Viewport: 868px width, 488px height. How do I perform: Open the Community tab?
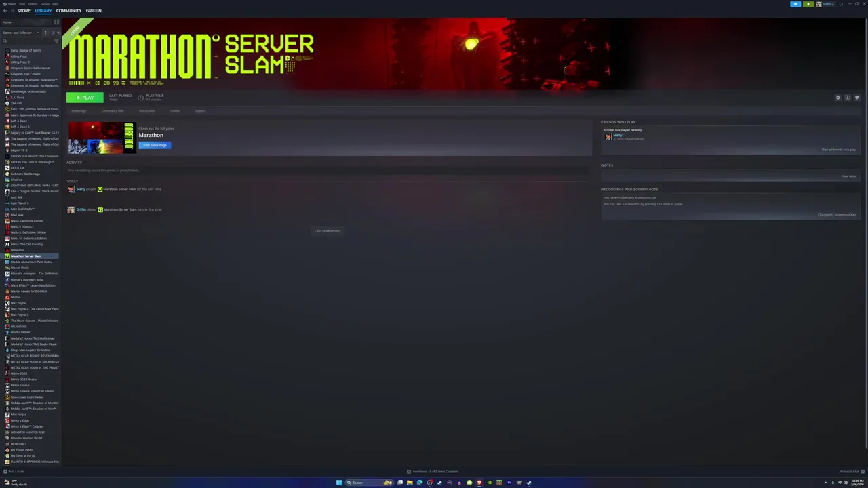pos(68,11)
